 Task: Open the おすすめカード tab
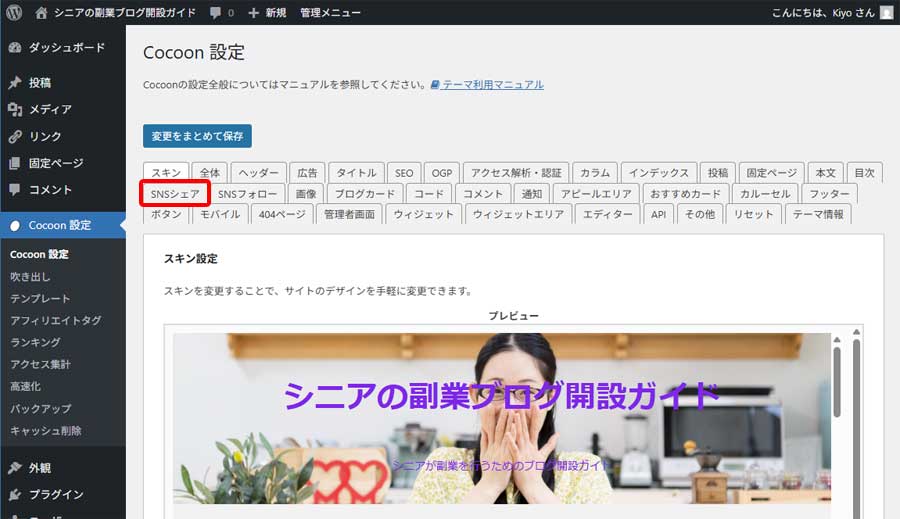point(685,194)
